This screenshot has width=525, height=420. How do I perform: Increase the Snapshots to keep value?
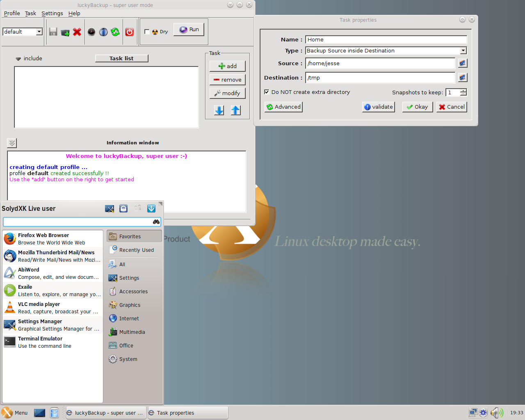463,91
